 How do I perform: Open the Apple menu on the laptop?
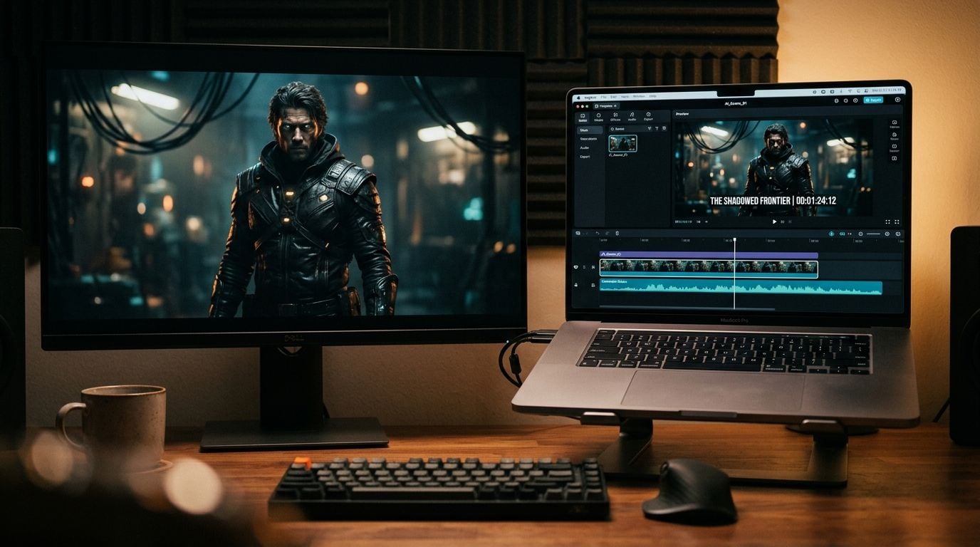pos(578,98)
